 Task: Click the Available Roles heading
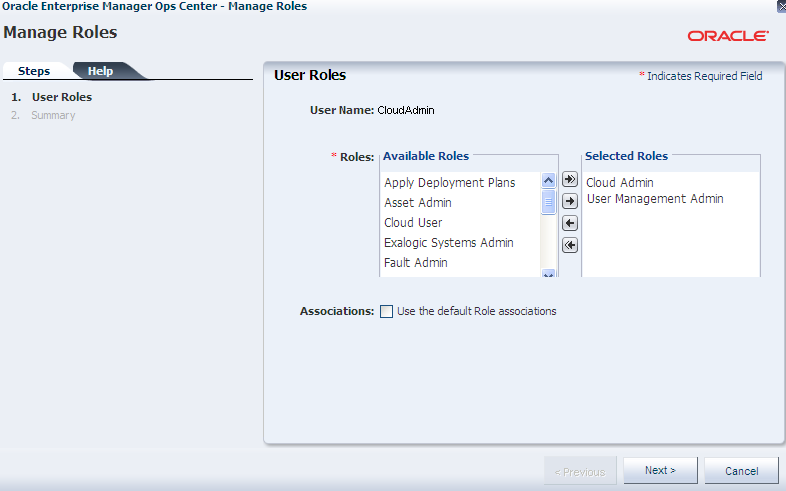[x=426, y=156]
